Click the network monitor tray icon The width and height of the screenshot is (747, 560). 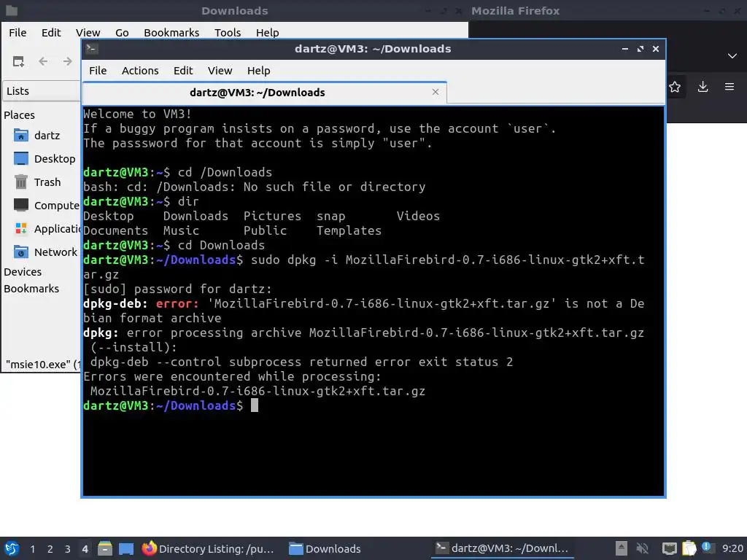pyautogui.click(x=670, y=548)
